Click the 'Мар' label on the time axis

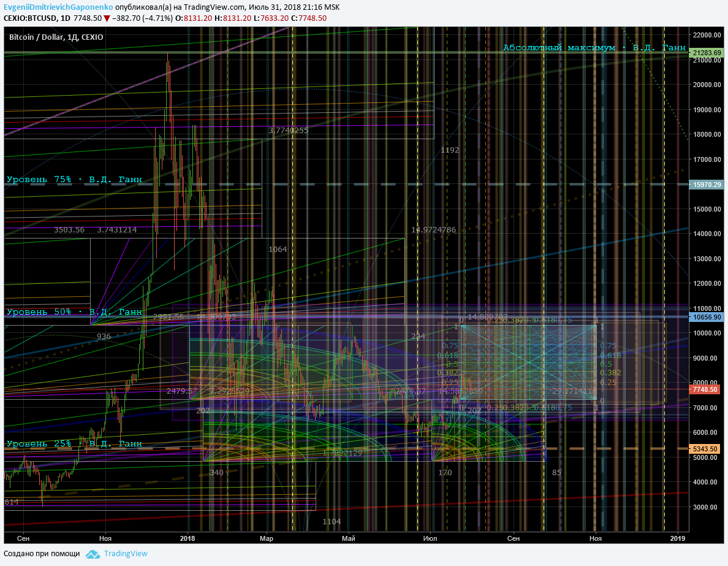tap(267, 538)
